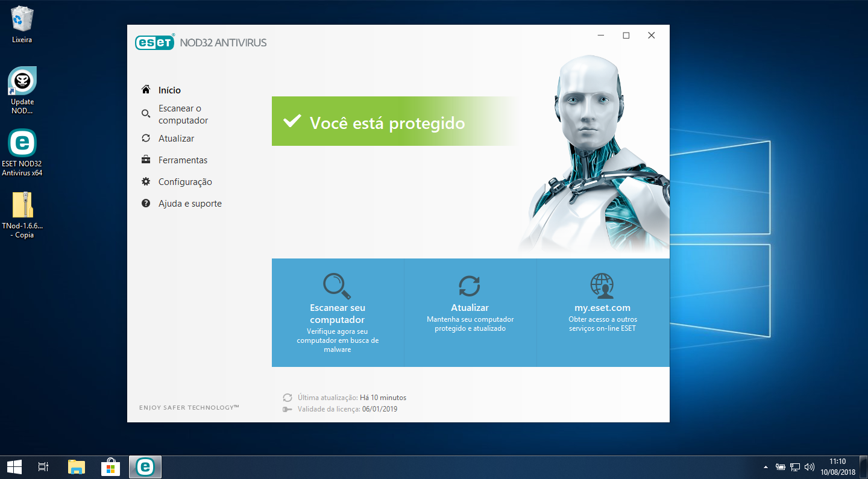The height and width of the screenshot is (479, 868).
Task: Open the Ajuda e suporte menu item
Action: 190,204
